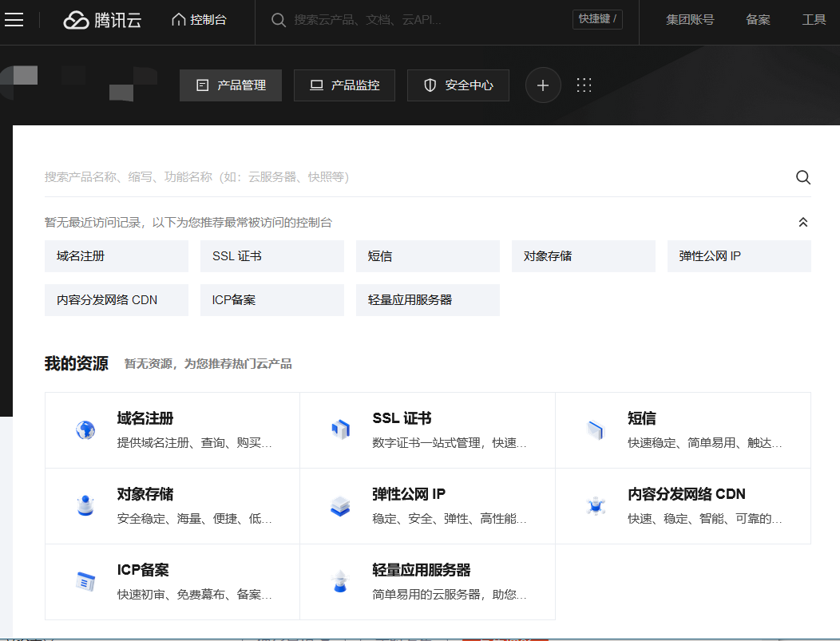Click the SSL 证书 card icon
Screen dimensions: 840x641
(340, 429)
